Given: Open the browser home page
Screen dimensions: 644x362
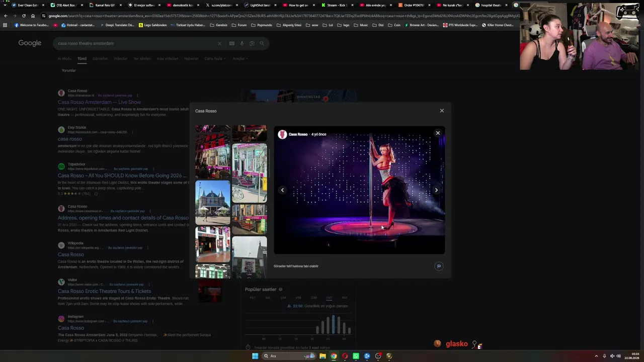Looking at the screenshot, I should pyautogui.click(x=33, y=16).
